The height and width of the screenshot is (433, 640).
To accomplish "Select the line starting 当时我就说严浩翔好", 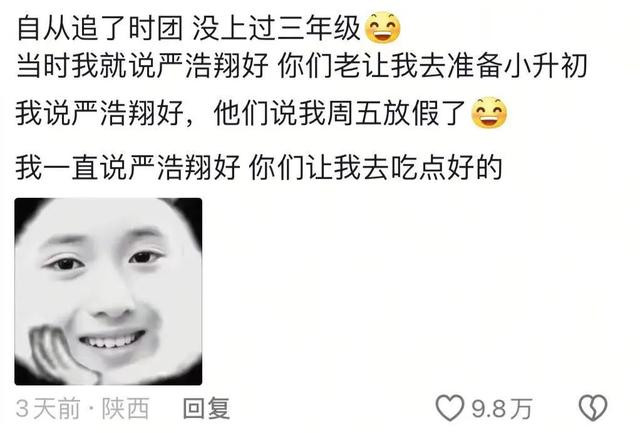I will pos(302,65).
